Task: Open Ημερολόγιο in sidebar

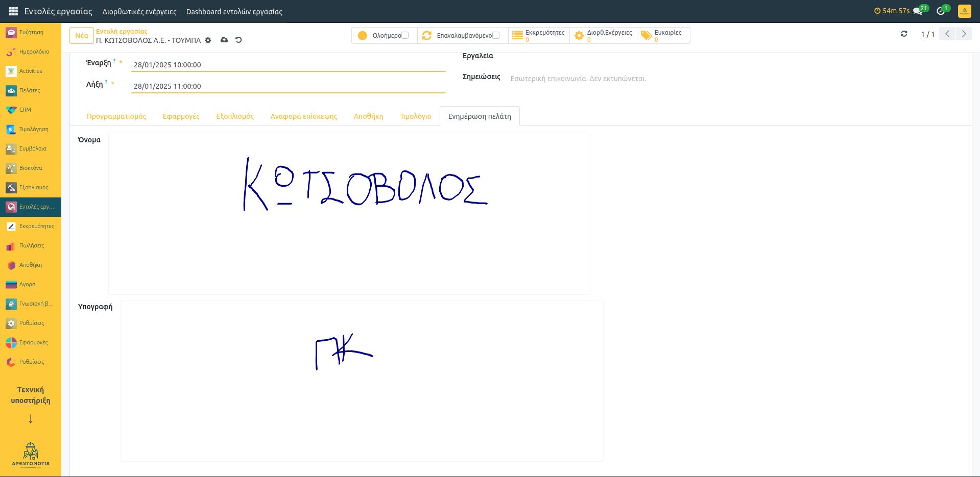Action: tap(31, 52)
